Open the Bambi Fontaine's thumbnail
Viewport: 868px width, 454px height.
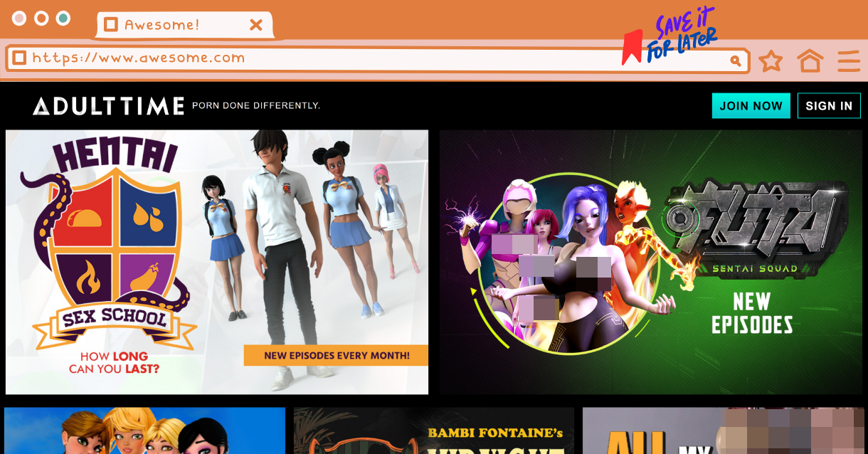pos(433,431)
